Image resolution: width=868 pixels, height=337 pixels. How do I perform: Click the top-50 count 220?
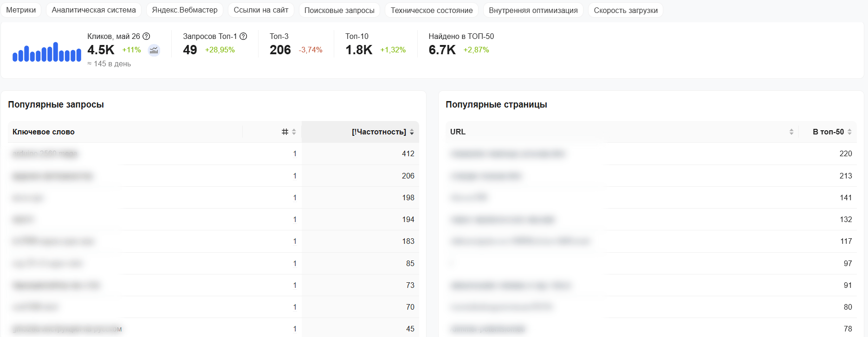tap(846, 154)
